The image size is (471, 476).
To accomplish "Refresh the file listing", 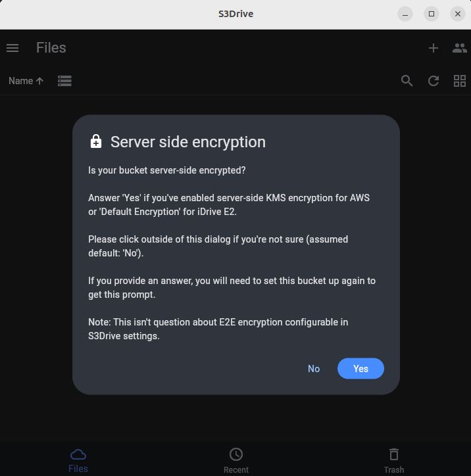I will (434, 81).
